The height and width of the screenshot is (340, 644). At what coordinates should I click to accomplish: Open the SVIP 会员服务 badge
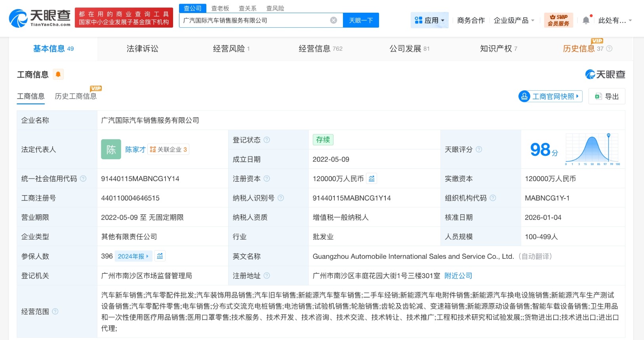pos(558,20)
